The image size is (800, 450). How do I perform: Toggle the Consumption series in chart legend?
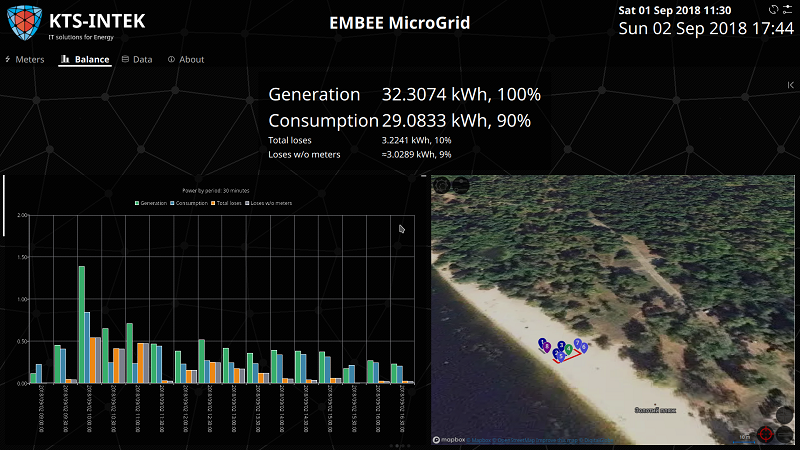click(x=189, y=203)
